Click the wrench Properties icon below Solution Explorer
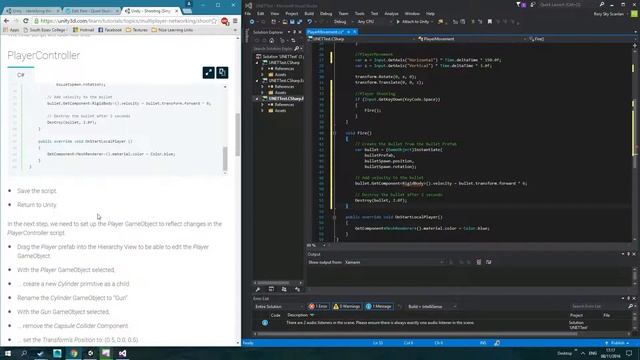 tap(258, 289)
